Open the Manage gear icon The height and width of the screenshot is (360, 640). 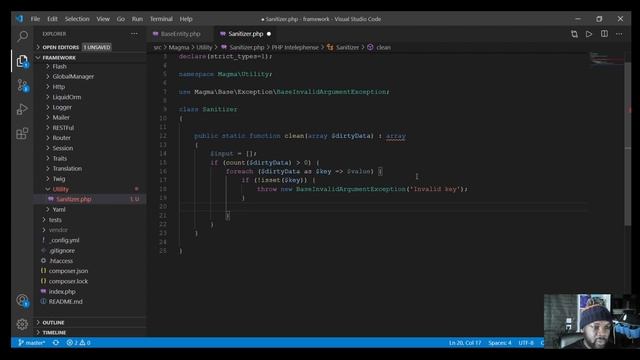click(22, 324)
